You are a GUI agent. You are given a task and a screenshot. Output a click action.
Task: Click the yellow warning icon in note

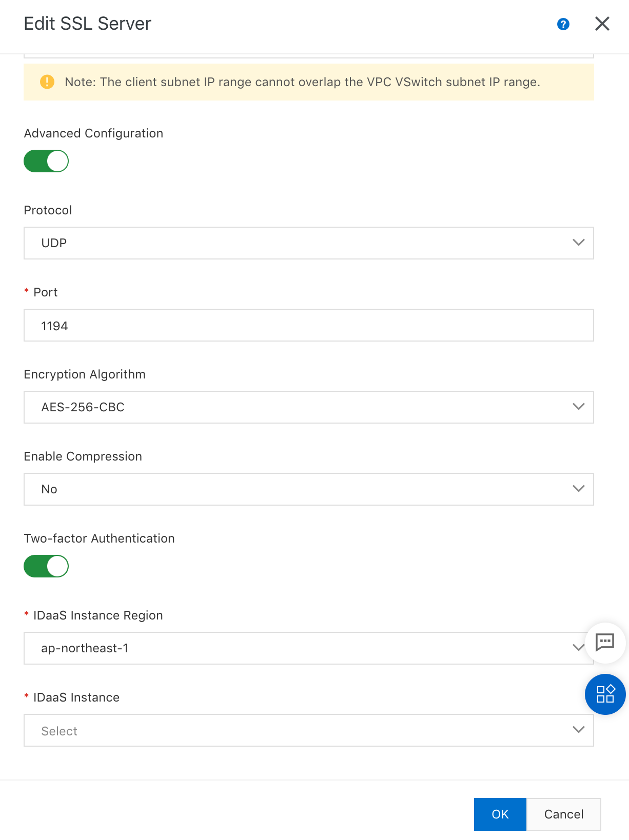click(47, 82)
